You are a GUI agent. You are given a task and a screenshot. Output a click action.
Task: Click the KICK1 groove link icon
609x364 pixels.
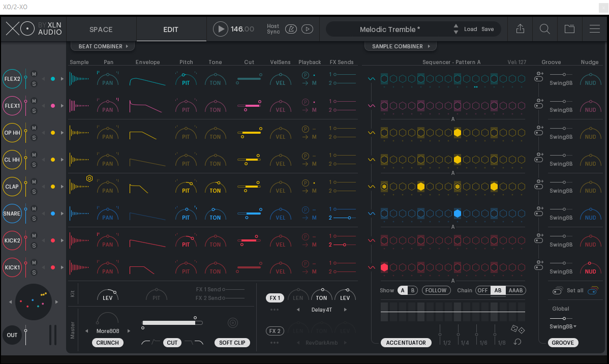click(539, 265)
